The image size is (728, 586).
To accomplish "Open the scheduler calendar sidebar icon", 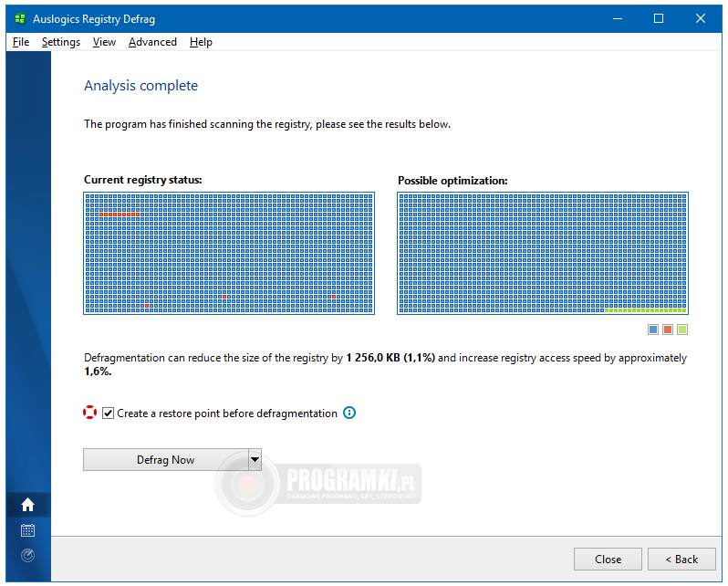I will 28,530.
